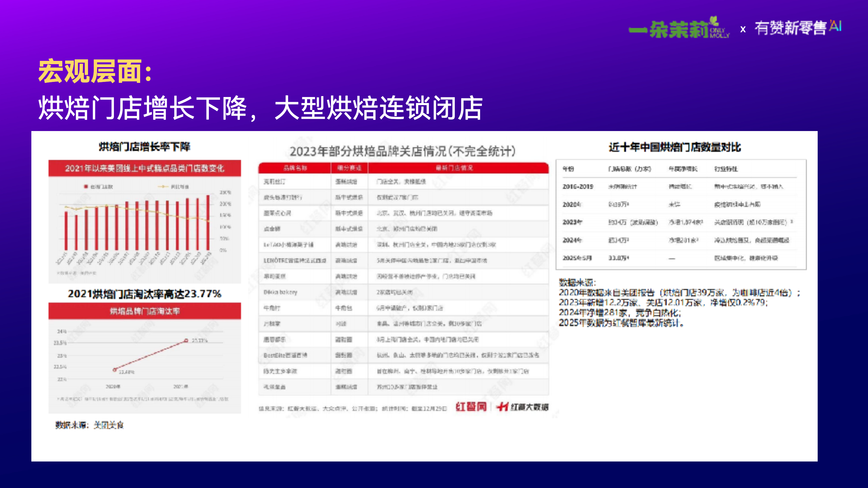Click the yellow line legend marker
Screen dimensions: 868x488
point(163,186)
